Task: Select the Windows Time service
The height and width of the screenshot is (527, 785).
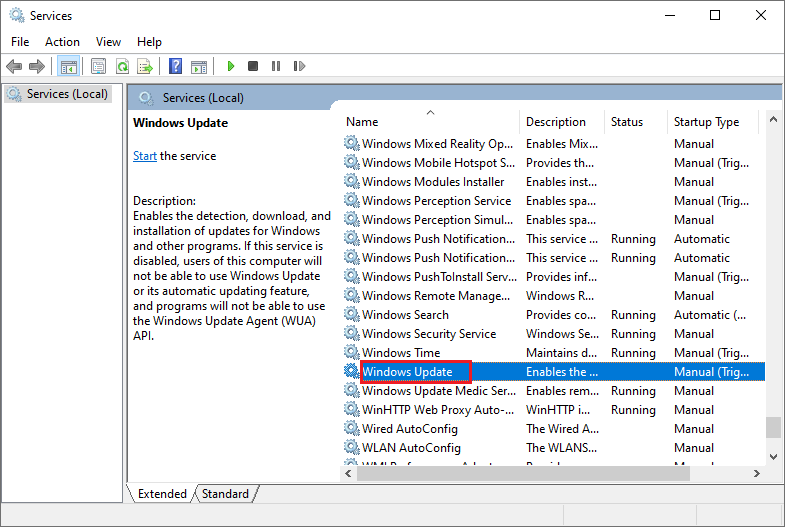Action: click(554, 352)
